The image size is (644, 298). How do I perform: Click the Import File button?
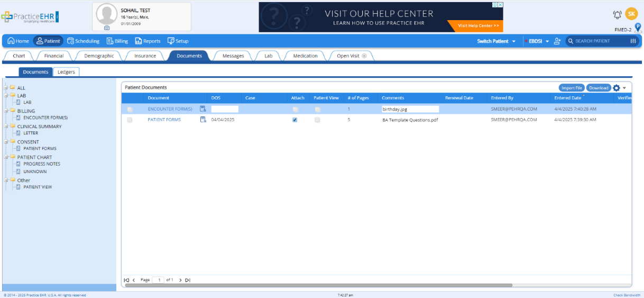click(x=572, y=88)
